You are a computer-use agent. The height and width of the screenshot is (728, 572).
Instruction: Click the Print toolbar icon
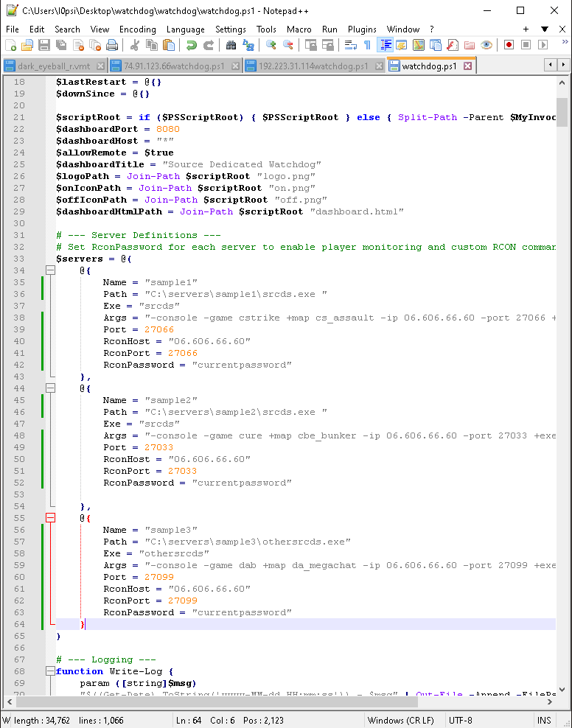(112, 45)
